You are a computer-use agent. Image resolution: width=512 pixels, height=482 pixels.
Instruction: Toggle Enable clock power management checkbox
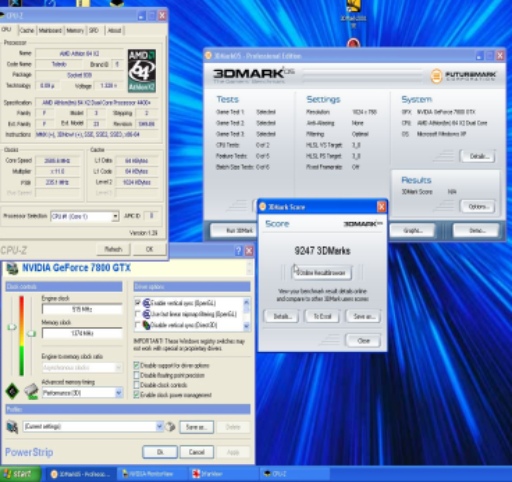(x=136, y=395)
